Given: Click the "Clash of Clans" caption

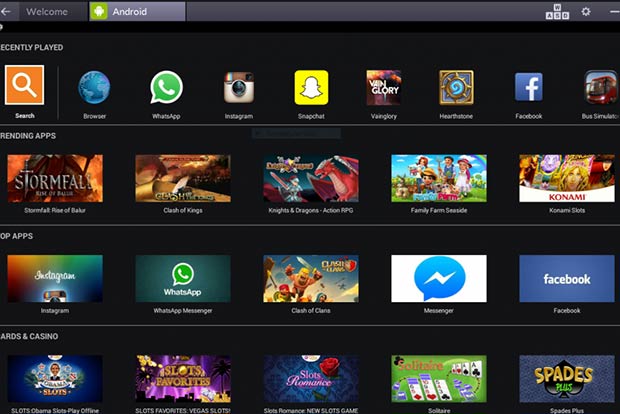Looking at the screenshot, I should [x=311, y=311].
